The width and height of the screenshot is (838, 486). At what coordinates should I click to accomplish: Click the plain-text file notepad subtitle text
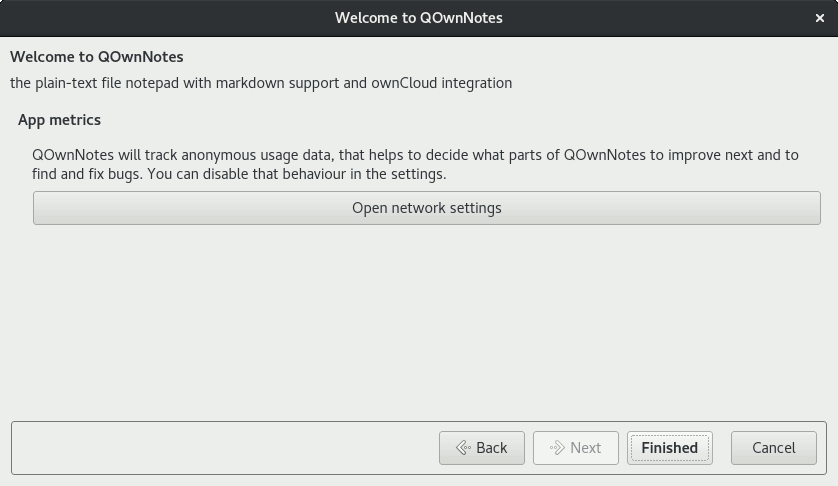pyautogui.click(x=261, y=83)
